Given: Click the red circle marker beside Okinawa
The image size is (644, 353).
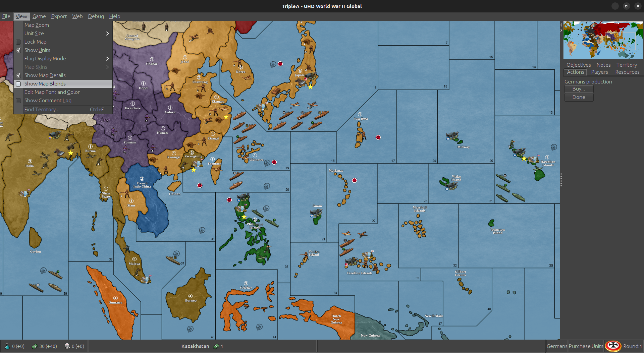Looking at the screenshot, I should tap(274, 162).
